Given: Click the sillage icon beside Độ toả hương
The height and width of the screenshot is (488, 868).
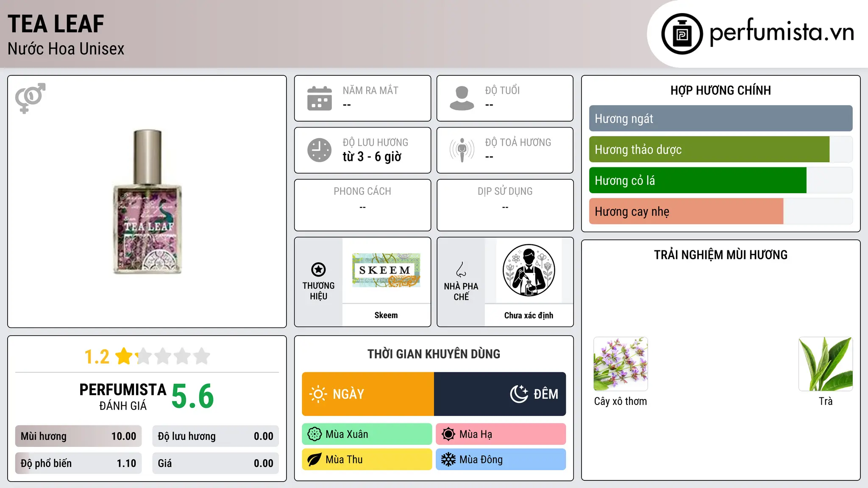Looking at the screenshot, I should pos(462,150).
